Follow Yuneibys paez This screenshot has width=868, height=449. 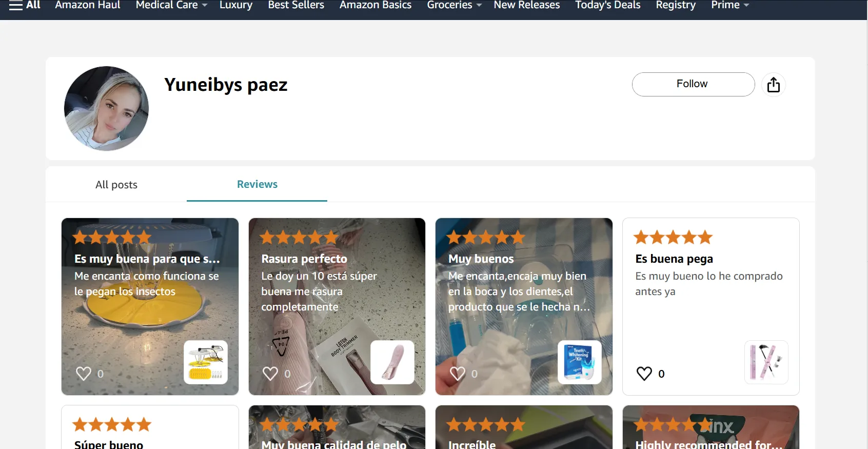[x=693, y=84]
